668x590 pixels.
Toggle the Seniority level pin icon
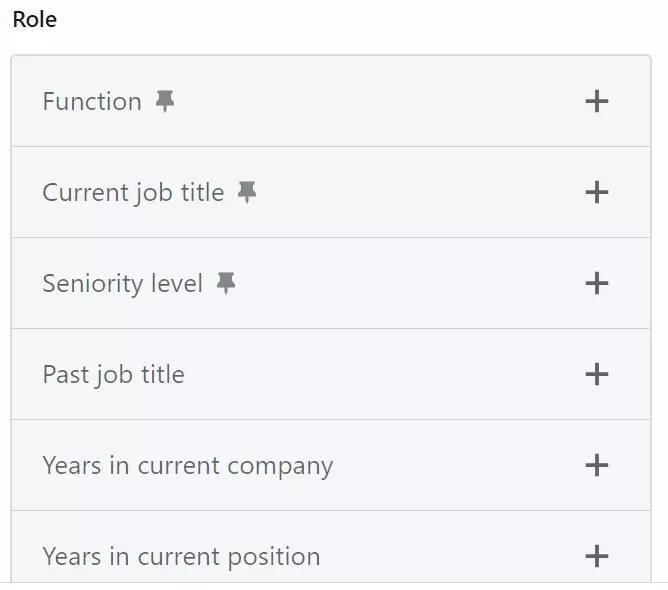[226, 283]
